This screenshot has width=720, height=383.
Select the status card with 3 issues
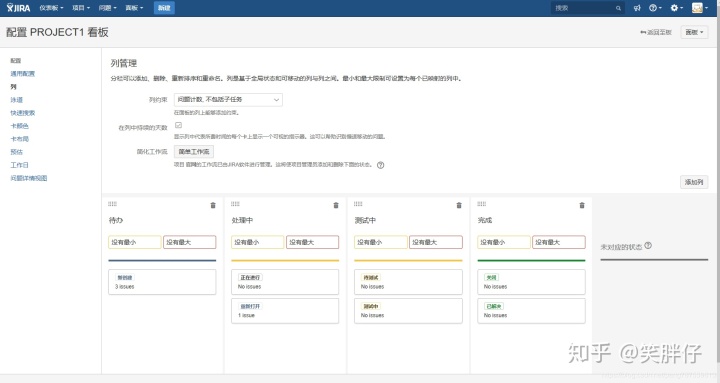click(x=162, y=282)
